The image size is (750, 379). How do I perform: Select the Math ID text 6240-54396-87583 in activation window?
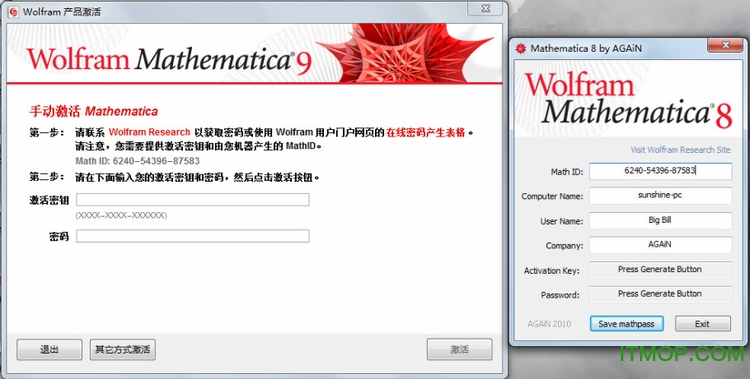[x=156, y=161]
